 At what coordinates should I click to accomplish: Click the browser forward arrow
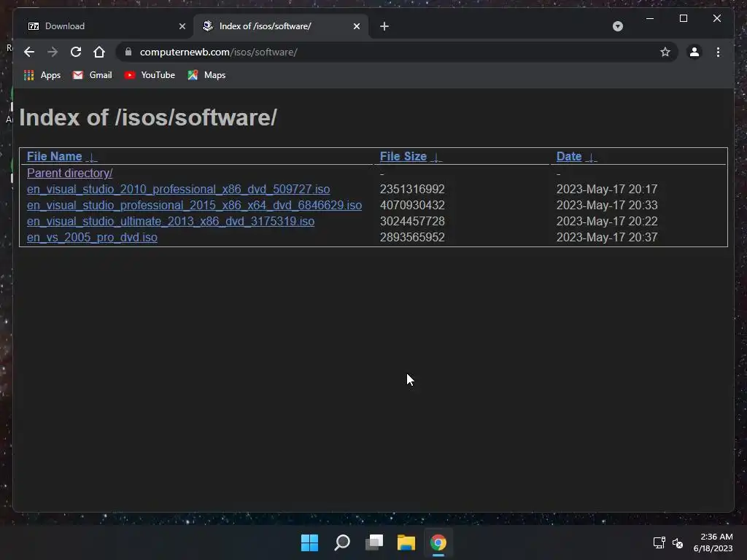(53, 52)
